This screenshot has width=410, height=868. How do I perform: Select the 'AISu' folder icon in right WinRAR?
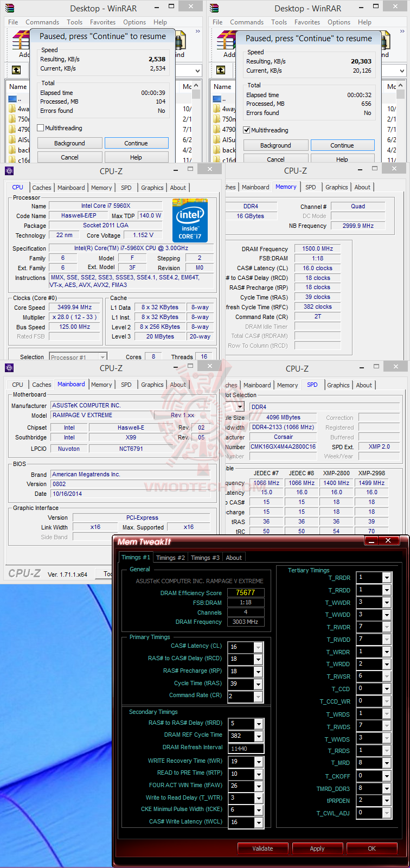(x=217, y=140)
